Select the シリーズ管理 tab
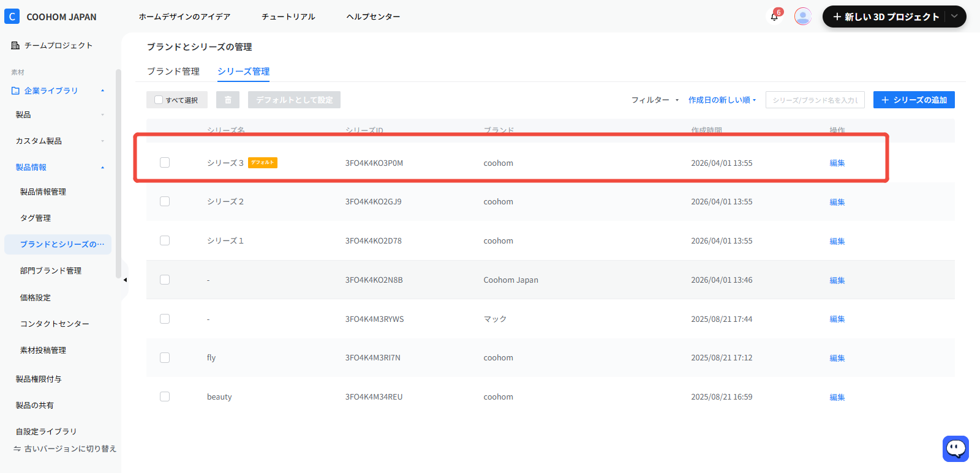Viewport: 980px width, 473px height. [x=243, y=72]
